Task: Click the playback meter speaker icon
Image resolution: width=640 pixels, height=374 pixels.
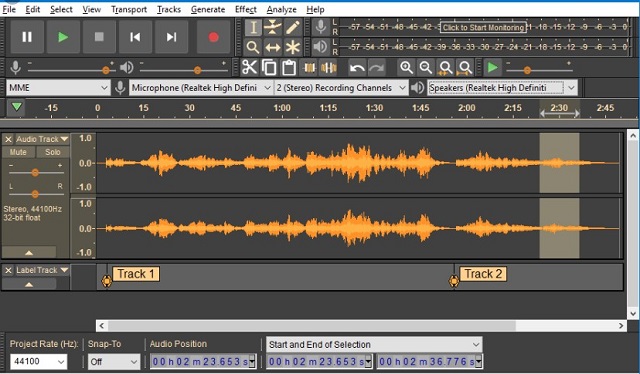Action: (321, 47)
